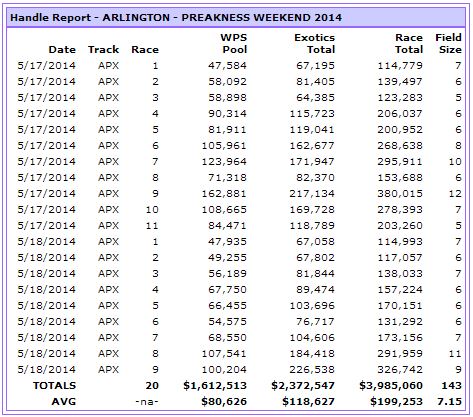Select the Date column header
473x417 pixels.
[62, 50]
